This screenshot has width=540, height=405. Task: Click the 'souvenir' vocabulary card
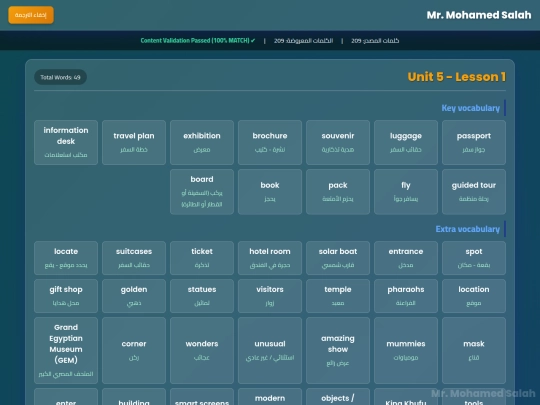pyautogui.click(x=338, y=142)
